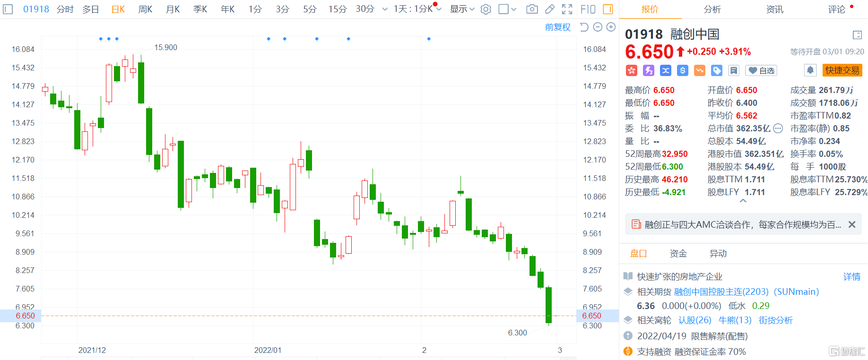Viewport: 868px width, 360px height.
Task: Take a chart screenshot with camera icon
Action: point(532,9)
